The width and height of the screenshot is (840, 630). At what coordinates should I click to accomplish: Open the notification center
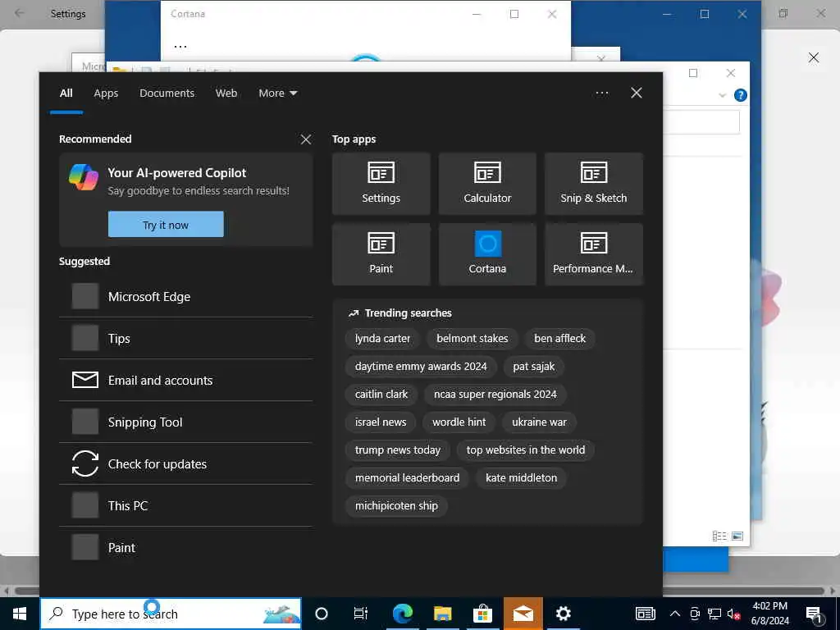[815, 615]
